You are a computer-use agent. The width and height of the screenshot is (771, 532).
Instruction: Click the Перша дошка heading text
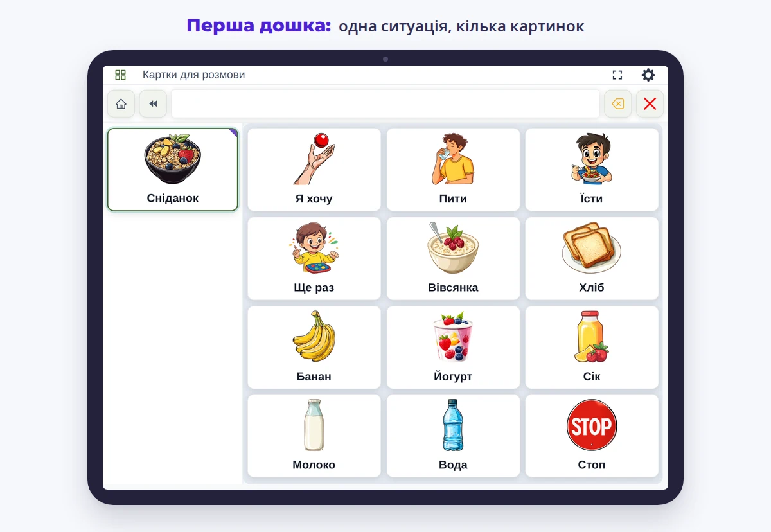click(x=259, y=26)
